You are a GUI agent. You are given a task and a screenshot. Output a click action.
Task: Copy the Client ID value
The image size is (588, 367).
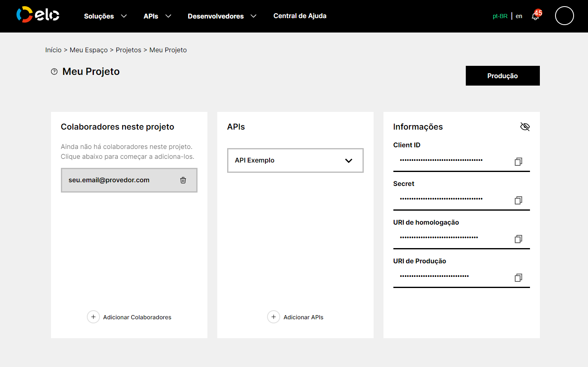[518, 162]
